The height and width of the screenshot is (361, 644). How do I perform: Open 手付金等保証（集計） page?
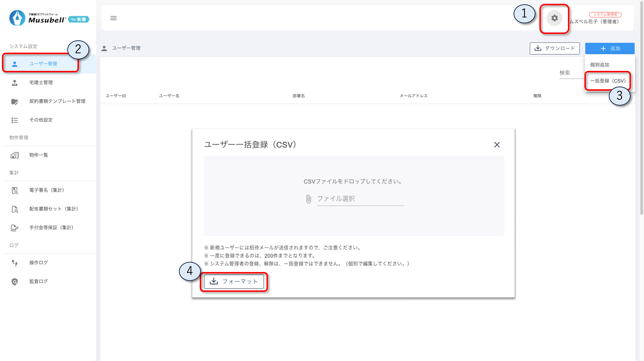[51, 228]
